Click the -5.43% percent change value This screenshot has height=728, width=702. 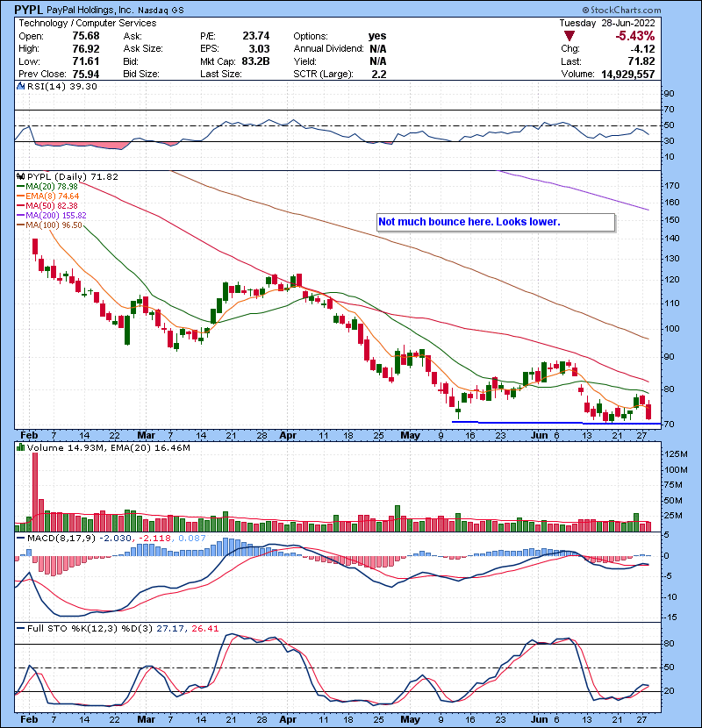coord(635,36)
